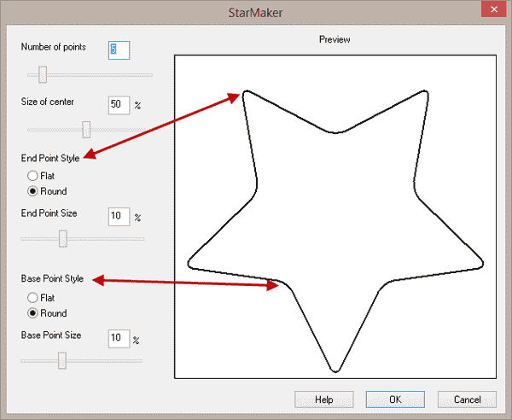This screenshot has width=512, height=420.
Task: Select Flat under End Point Style
Action: 32,176
